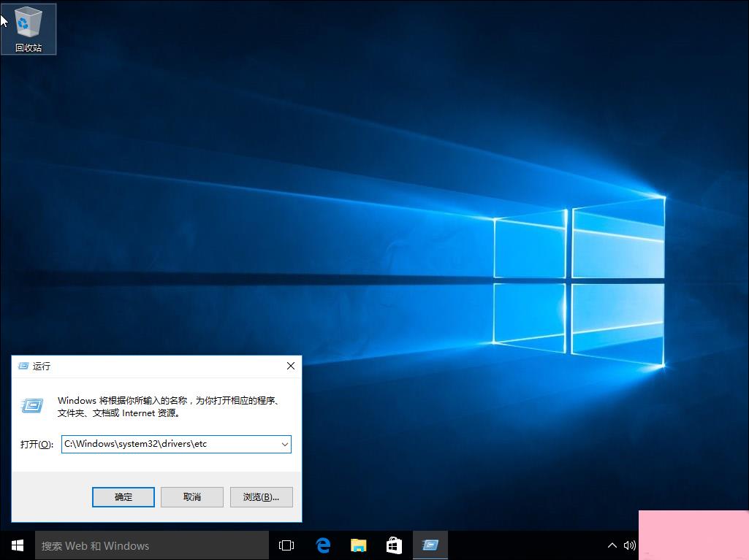Click the 打开(O): label

coord(37,445)
